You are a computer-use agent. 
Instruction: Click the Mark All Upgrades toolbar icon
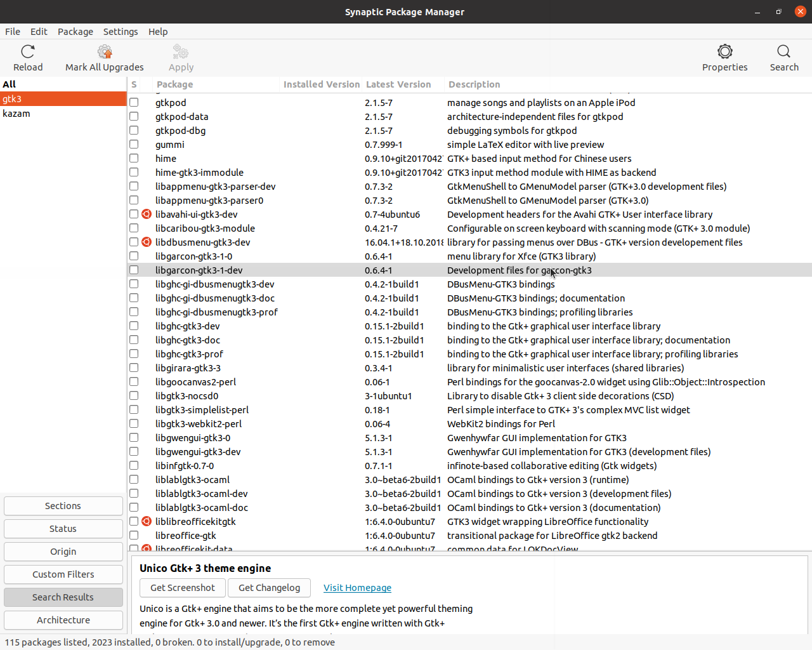(104, 51)
